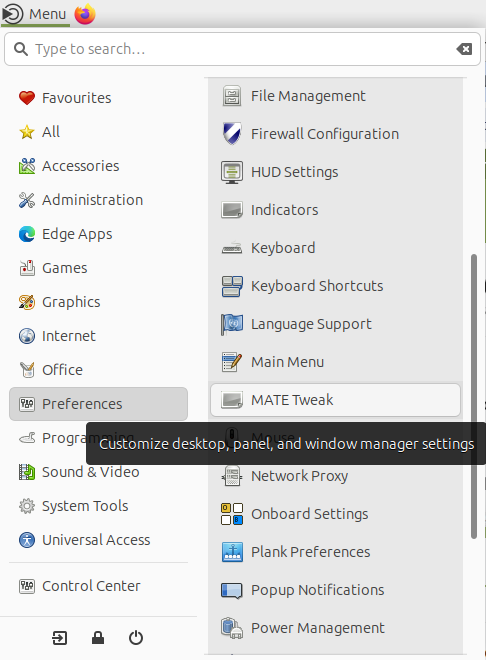Screen dimensions: 486x660
Task: Open Popup Notifications settings
Action: [335, 590]
